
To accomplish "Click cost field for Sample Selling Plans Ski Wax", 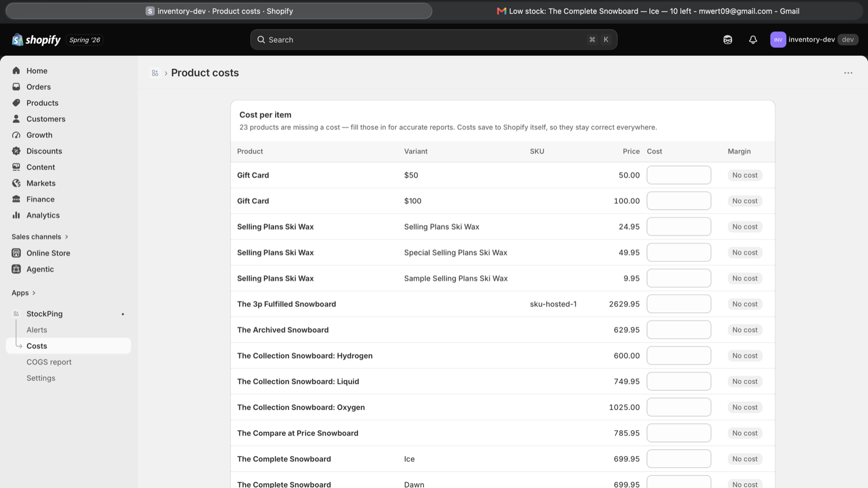I will tap(679, 278).
